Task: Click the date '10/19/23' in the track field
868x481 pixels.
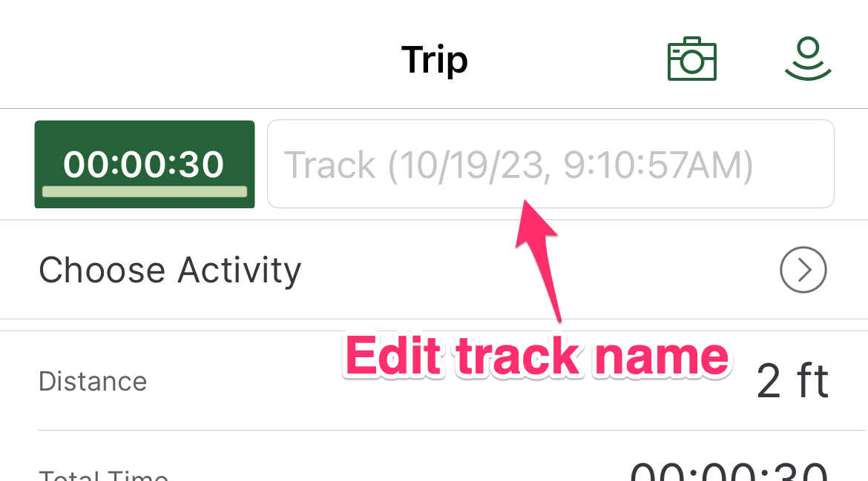Action: (x=472, y=165)
